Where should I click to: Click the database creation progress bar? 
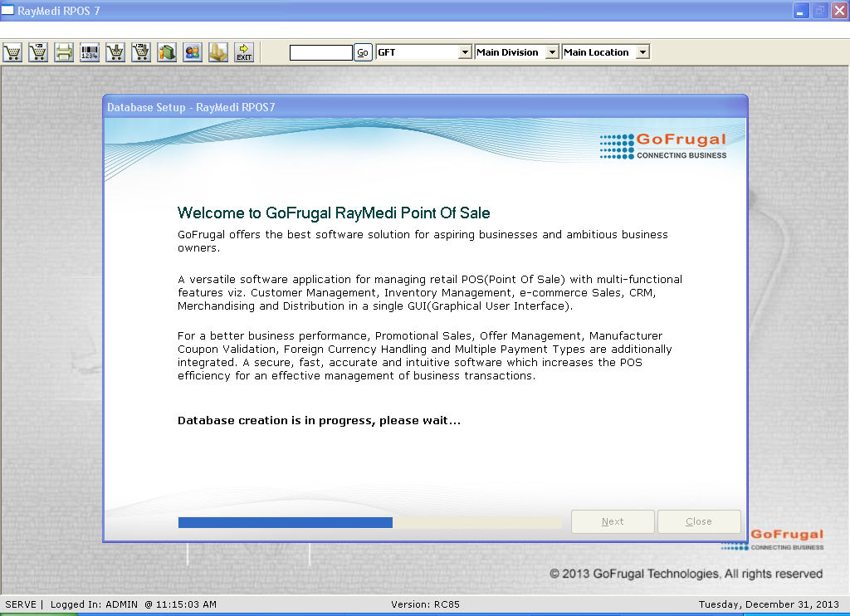click(369, 522)
